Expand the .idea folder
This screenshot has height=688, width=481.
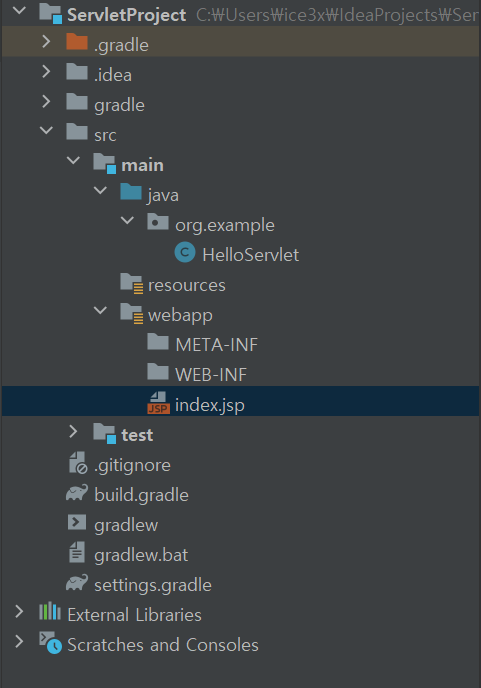click(46, 72)
